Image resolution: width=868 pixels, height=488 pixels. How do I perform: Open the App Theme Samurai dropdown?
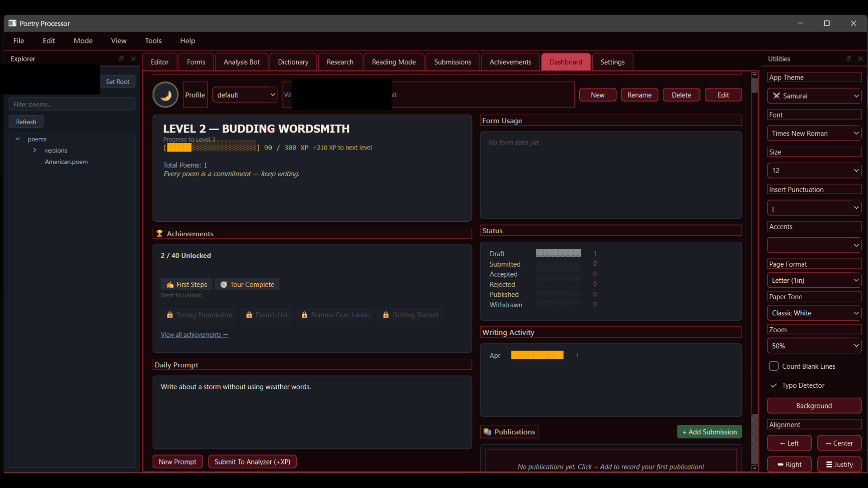[x=814, y=96]
